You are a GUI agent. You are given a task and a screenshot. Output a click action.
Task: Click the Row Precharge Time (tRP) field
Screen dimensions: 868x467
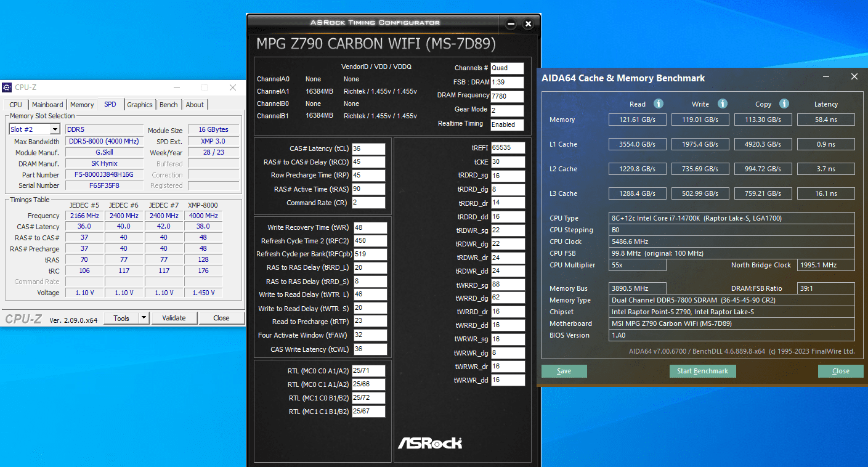pyautogui.click(x=368, y=176)
